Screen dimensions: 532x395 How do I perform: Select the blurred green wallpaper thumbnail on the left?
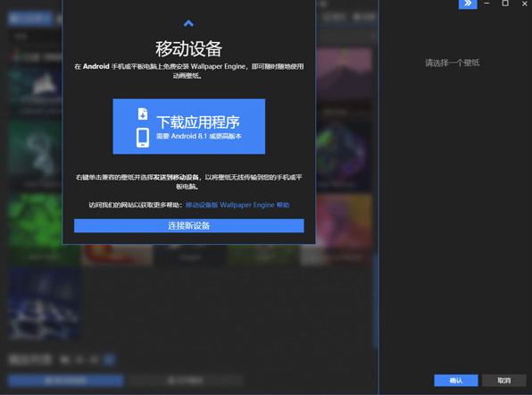pyautogui.click(x=36, y=230)
